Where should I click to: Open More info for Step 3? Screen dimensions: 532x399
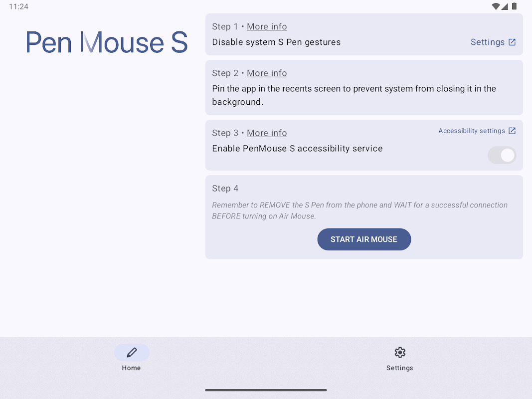point(267,133)
